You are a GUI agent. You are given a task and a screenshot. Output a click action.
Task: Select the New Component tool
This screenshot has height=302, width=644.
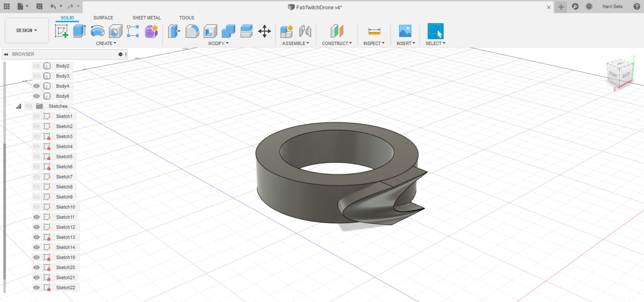(287, 31)
